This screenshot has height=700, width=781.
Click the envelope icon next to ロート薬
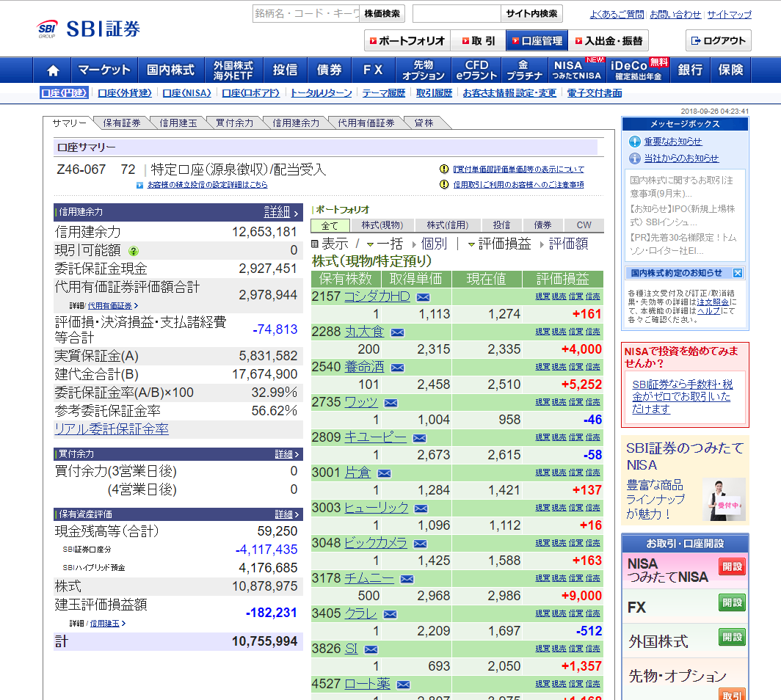[x=403, y=685]
